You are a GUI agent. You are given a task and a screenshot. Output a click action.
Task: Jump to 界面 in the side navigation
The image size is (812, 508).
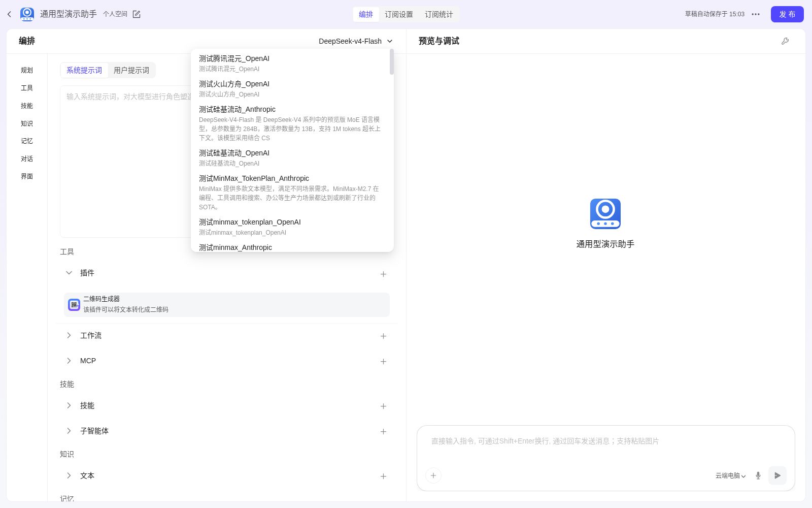coord(27,176)
